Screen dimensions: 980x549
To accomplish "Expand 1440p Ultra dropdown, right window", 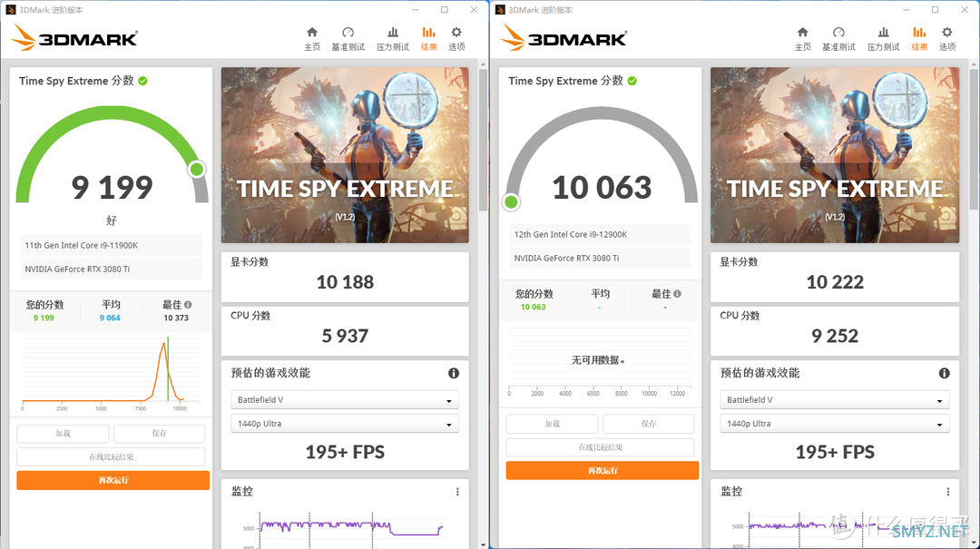I will coord(835,423).
